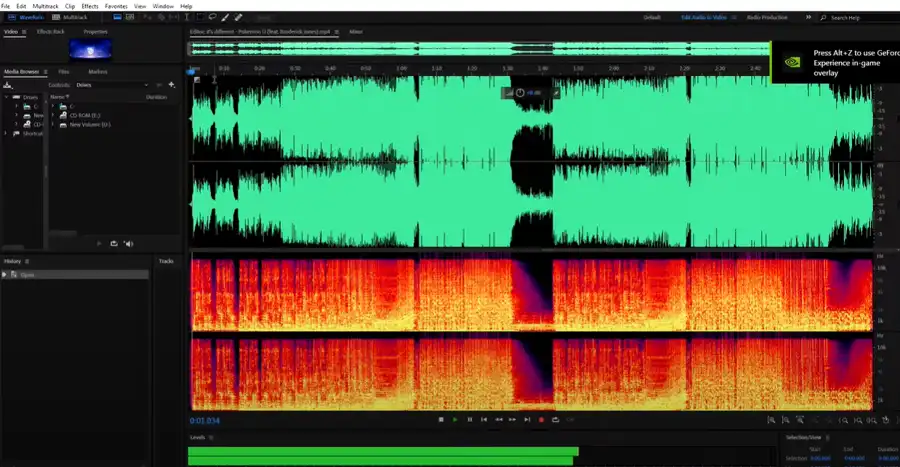Toggle skip selection in transport bar

click(x=570, y=419)
